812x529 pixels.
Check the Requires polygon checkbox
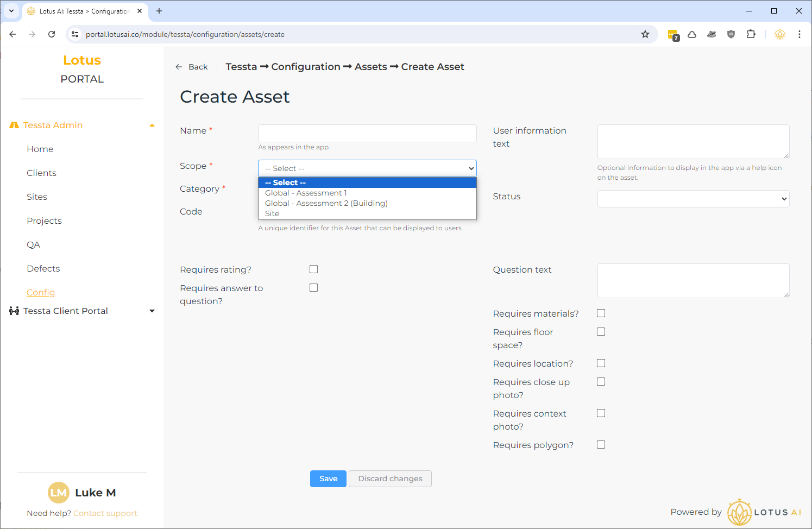601,445
